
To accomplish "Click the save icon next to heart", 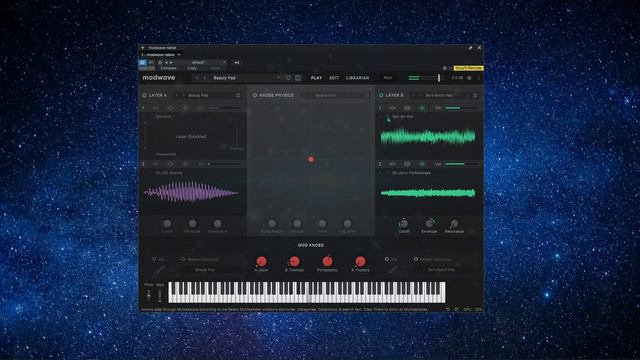I will (x=298, y=78).
